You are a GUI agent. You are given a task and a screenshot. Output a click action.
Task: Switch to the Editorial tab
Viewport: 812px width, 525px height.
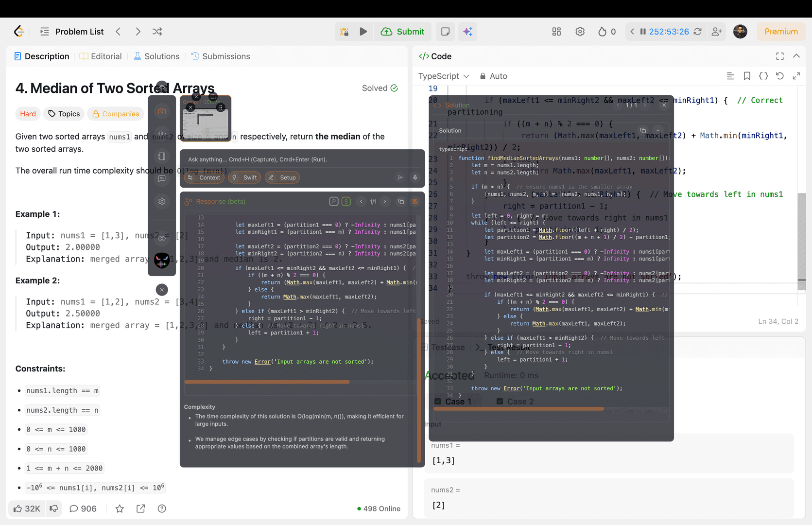tap(101, 56)
